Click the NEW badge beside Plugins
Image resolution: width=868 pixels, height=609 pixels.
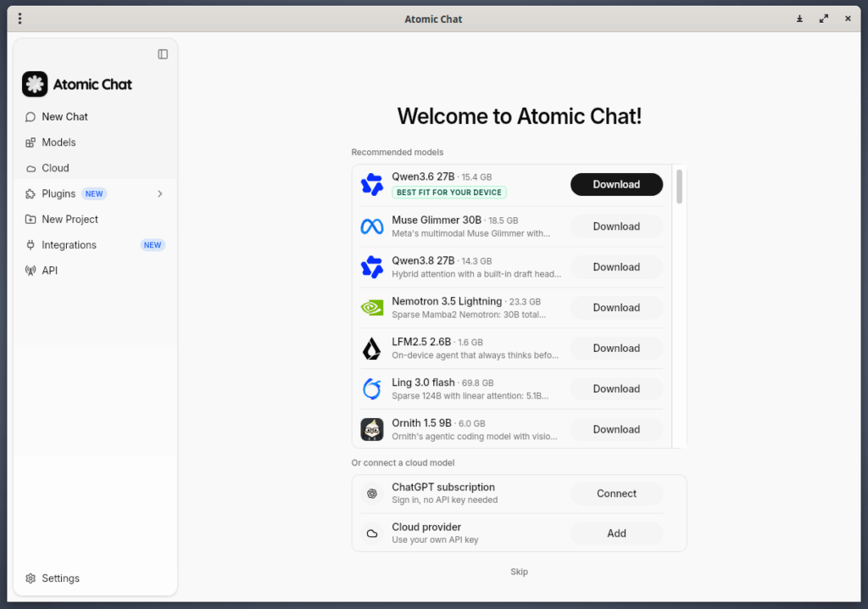click(x=94, y=194)
